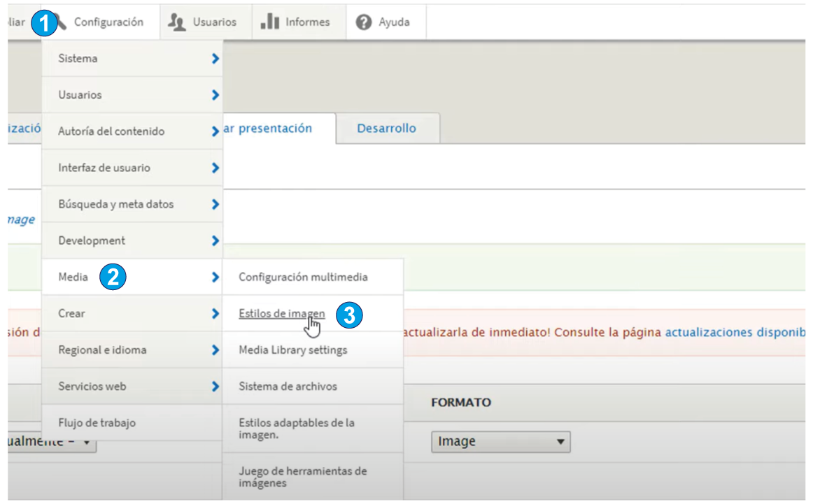Select Interfaz de usuario menu entry
Screen dimensions: 813x504
click(x=132, y=168)
